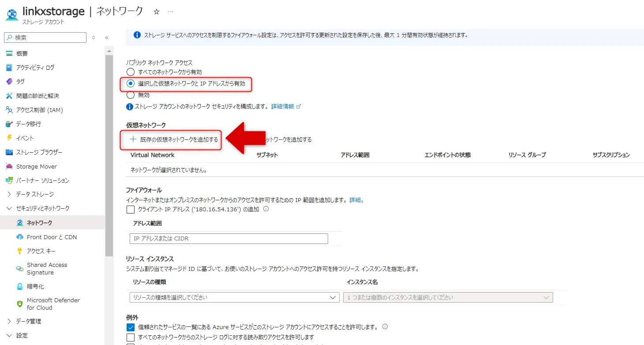Collapse the セキュリティとネットワーク section

point(9,208)
